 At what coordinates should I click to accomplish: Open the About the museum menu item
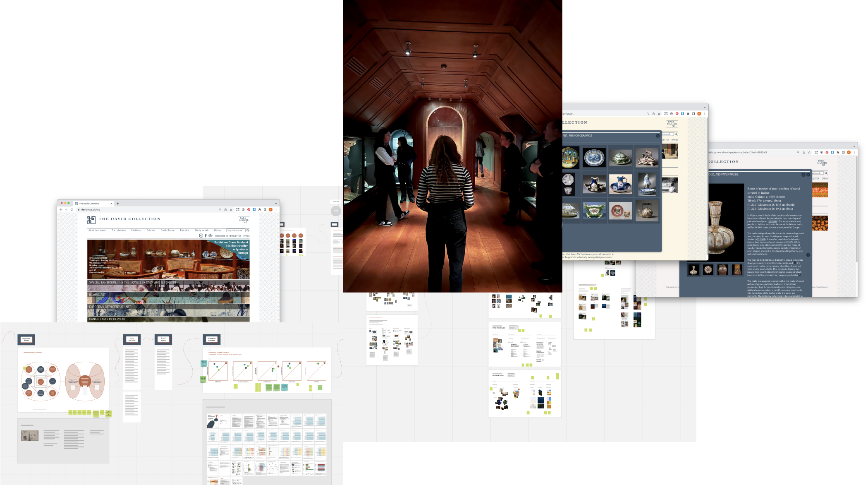97,230
